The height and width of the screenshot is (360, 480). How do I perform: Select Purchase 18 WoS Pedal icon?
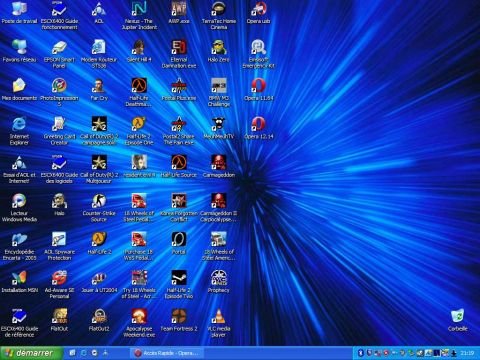pyautogui.click(x=139, y=239)
